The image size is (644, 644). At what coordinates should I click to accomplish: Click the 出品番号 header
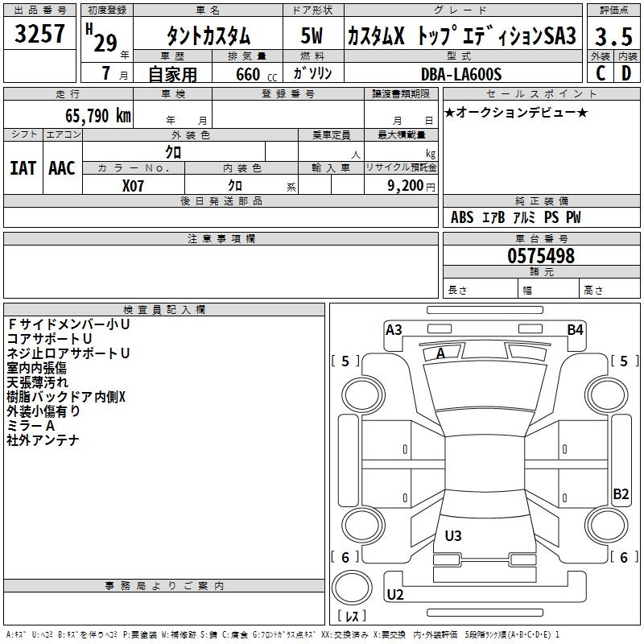(39, 10)
